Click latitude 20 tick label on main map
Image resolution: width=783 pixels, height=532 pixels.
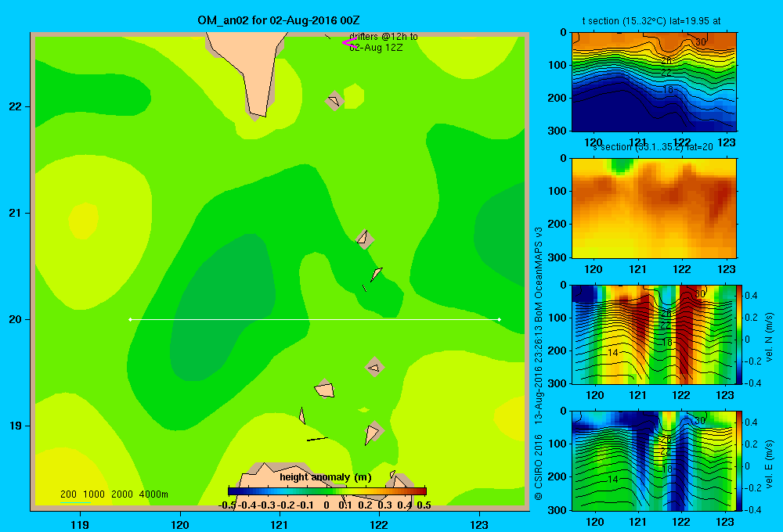click(x=16, y=319)
